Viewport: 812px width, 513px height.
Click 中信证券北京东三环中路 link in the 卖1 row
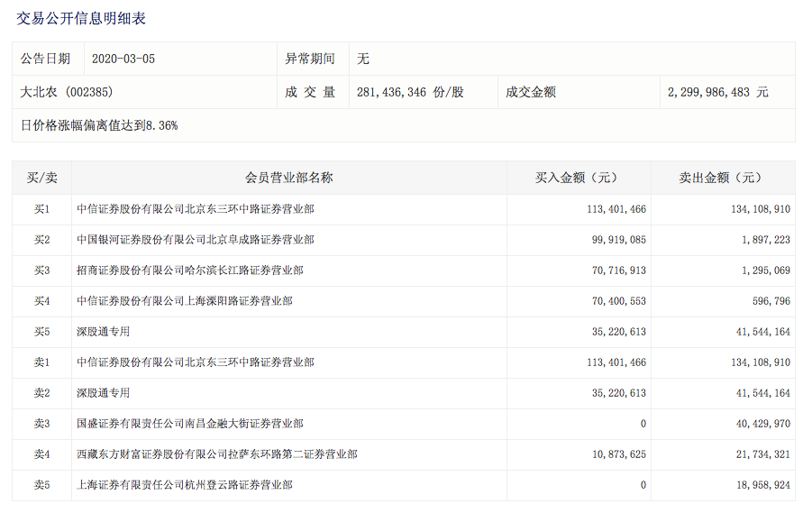pos(196,362)
